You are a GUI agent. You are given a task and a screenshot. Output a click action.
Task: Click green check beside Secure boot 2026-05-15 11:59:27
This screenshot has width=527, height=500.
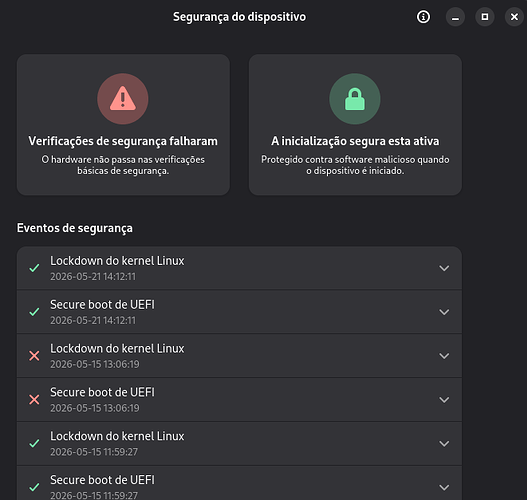point(34,487)
